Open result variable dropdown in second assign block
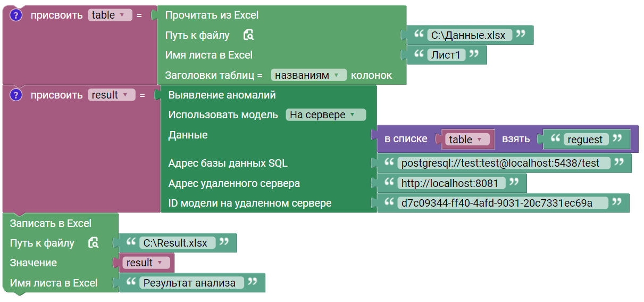The width and height of the screenshot is (644, 302). 112,95
